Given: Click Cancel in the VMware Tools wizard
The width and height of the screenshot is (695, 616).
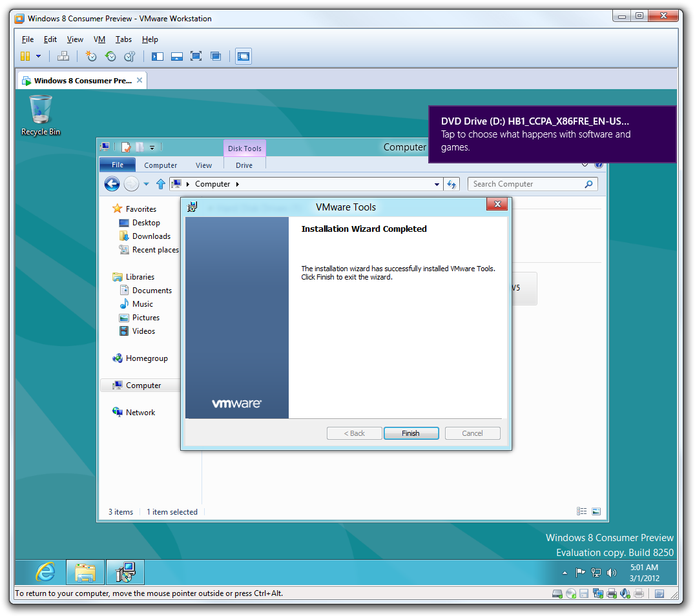Looking at the screenshot, I should (x=473, y=433).
